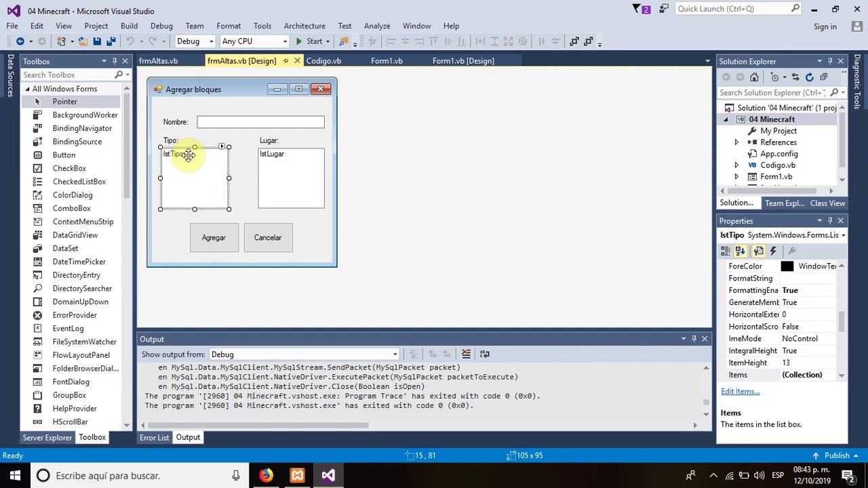
Task: Collapse All Windows Forms toolbox group
Action: click(28, 89)
